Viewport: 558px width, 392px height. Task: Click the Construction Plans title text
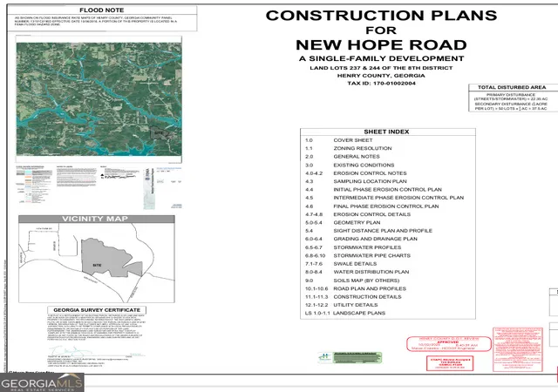(381, 16)
